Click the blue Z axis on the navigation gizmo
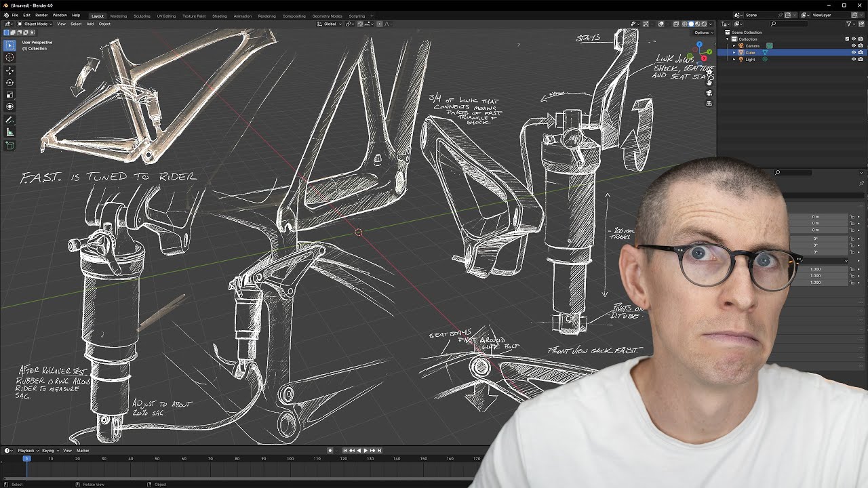 coord(699,44)
